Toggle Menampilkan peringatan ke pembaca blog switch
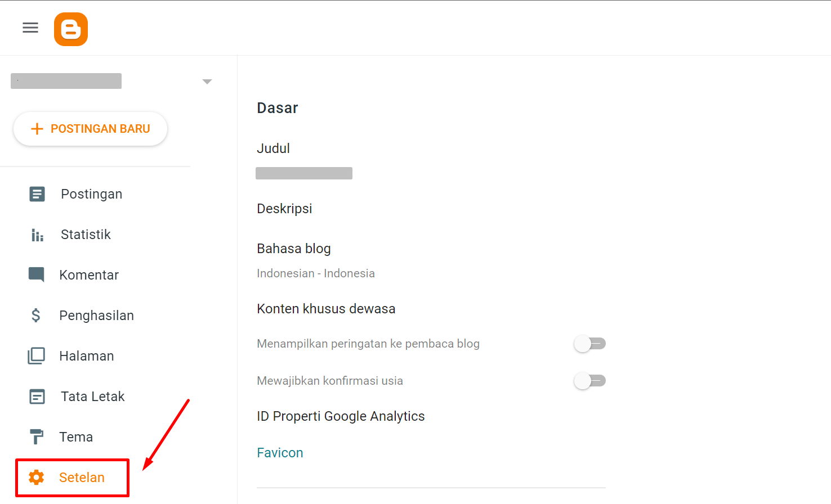This screenshot has height=504, width=831. tap(589, 344)
